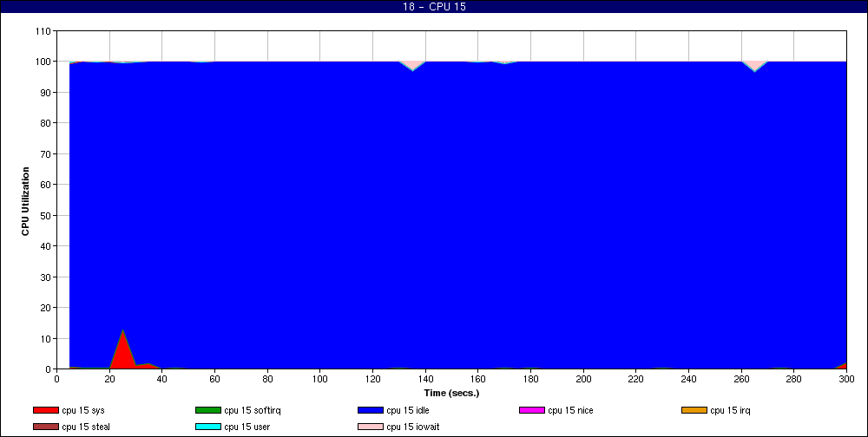The width and height of the screenshot is (868, 437).
Task: Click the cyan cpu 15 user legend swatch
Action: click(x=208, y=427)
